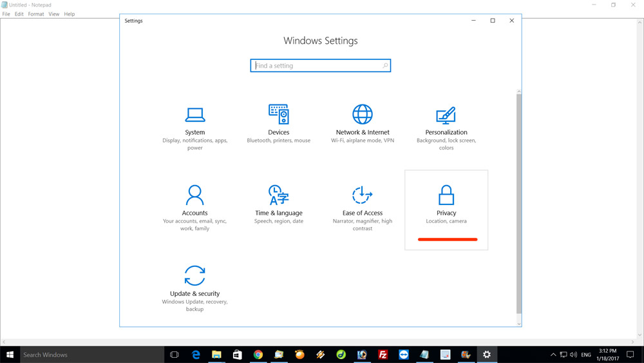Launch Microsoft Edge from the taskbar

coord(196,355)
